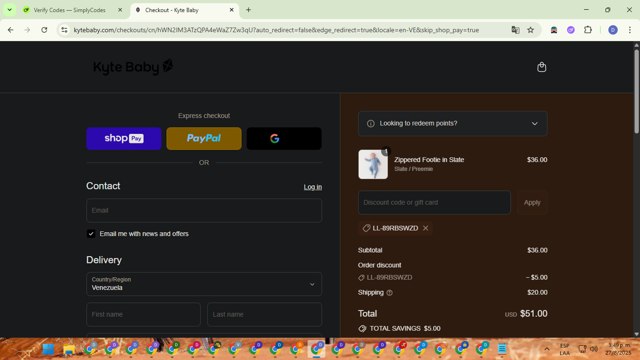
Task: Click the $51.00 total amount
Action: [x=534, y=313]
